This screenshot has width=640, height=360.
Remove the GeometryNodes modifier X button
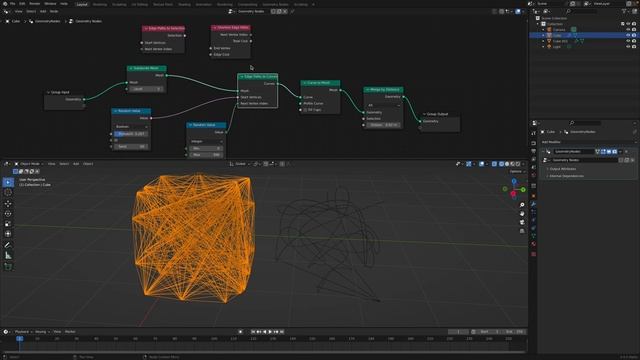click(627, 151)
